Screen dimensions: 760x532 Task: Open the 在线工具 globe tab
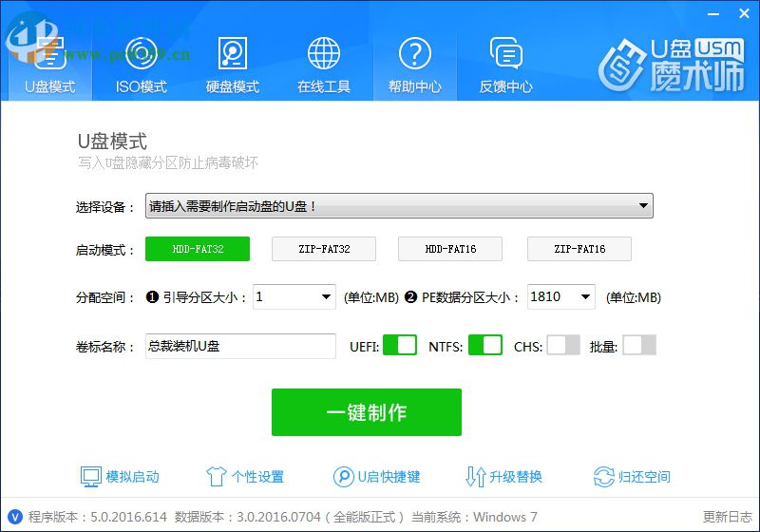pyautogui.click(x=323, y=65)
